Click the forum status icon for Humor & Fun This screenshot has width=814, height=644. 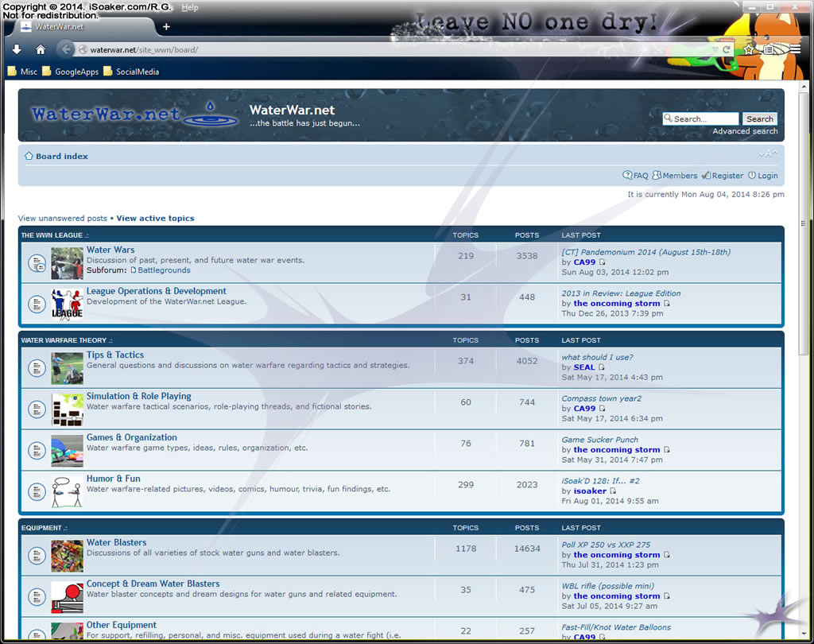tap(37, 491)
